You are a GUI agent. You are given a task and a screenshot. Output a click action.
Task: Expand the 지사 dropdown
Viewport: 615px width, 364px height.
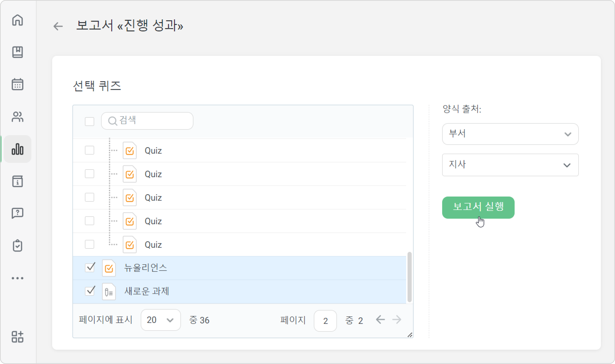click(x=510, y=165)
